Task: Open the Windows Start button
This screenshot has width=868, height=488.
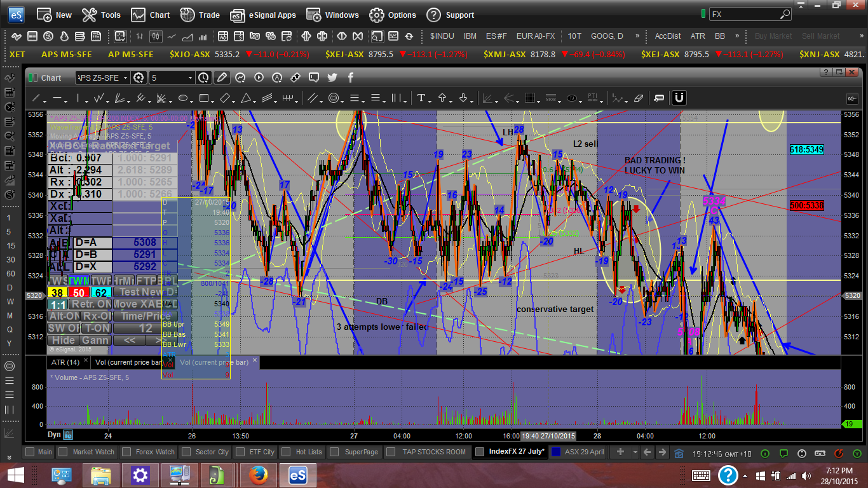Action: [x=15, y=475]
